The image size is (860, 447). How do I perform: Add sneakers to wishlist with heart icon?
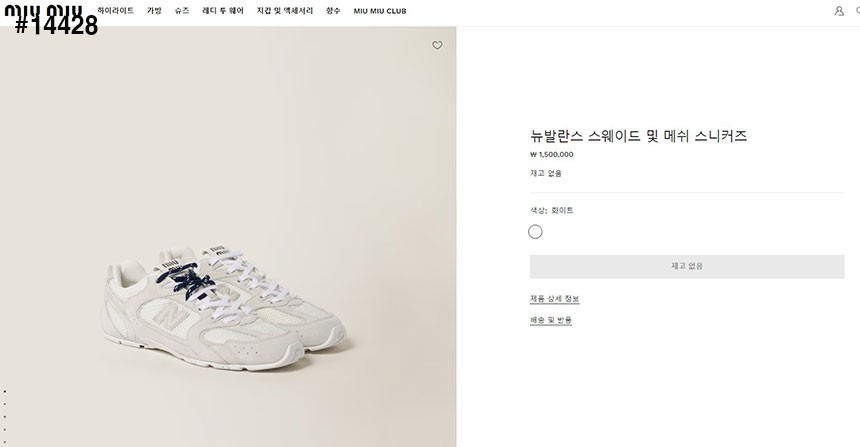pyautogui.click(x=437, y=46)
